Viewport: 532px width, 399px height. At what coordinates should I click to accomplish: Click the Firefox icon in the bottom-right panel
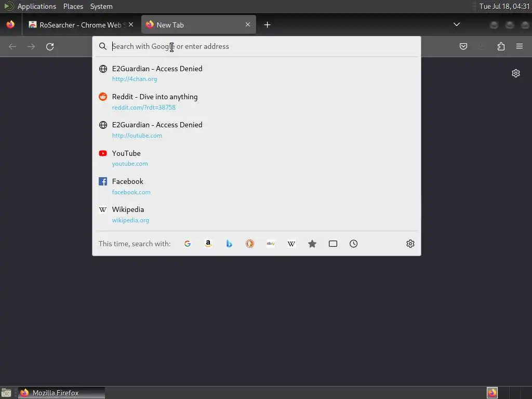(492, 393)
